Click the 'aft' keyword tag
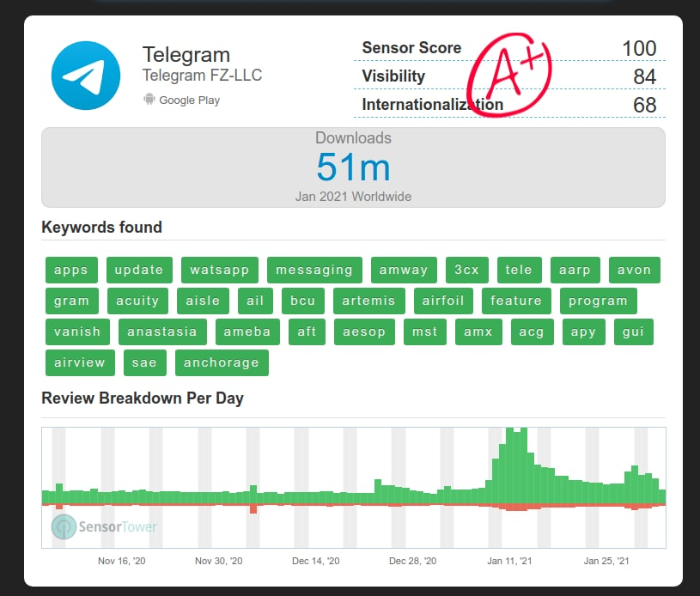Viewport: 700px width, 596px height. point(307,331)
